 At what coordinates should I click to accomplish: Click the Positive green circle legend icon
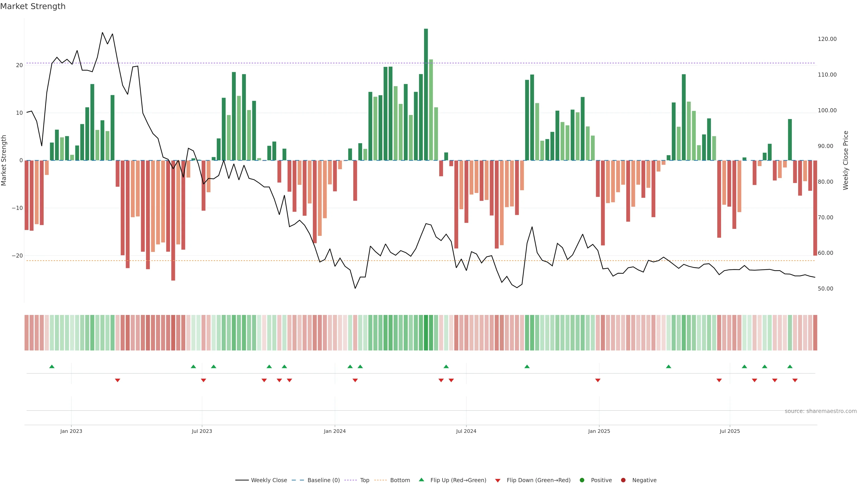(x=582, y=480)
